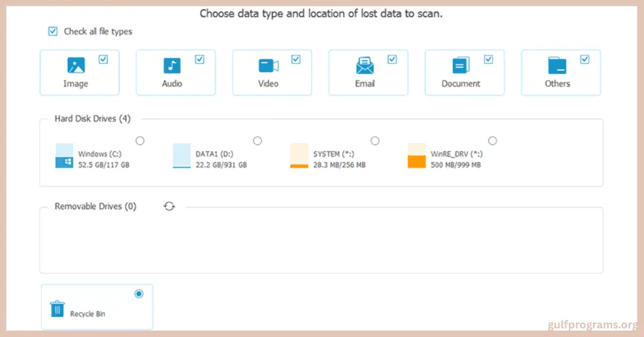Click the Document file type icon

pos(461,65)
